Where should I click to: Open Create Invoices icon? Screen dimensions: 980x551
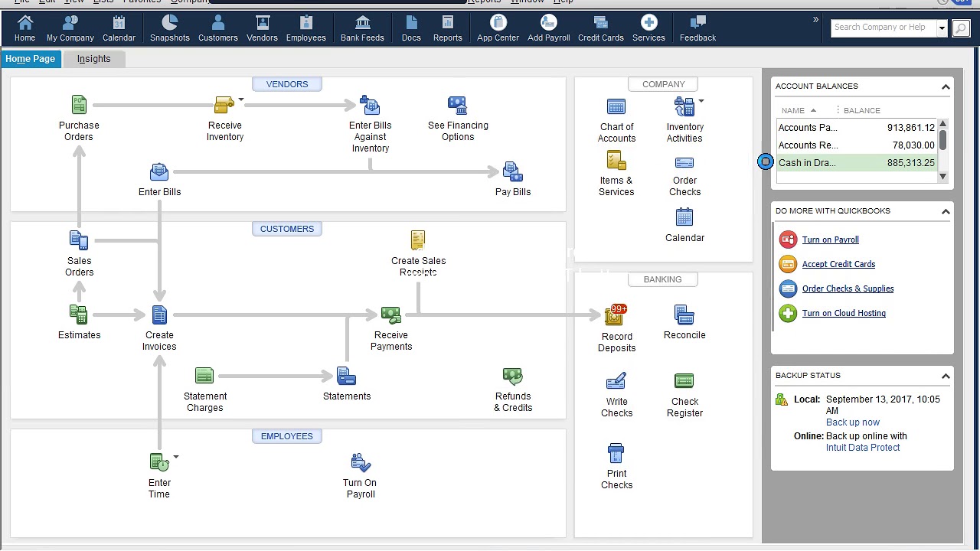(x=159, y=315)
